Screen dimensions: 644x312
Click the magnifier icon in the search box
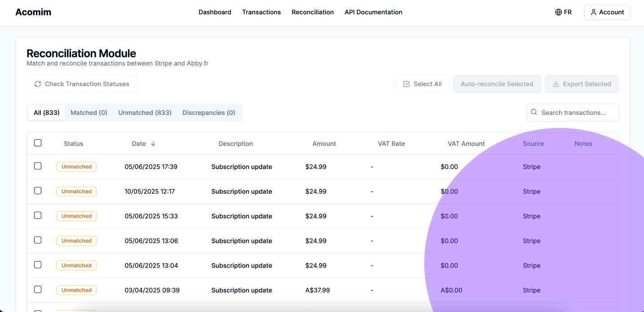pos(534,112)
